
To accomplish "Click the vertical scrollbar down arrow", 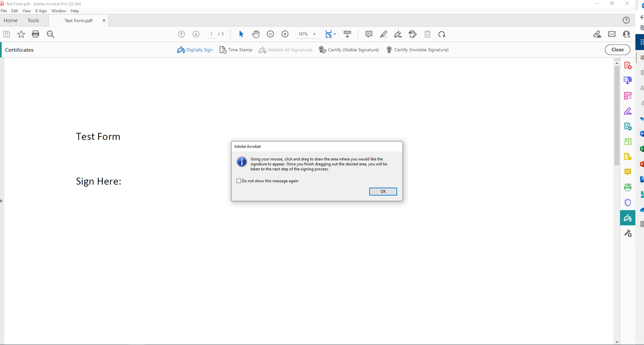I will 617,342.
